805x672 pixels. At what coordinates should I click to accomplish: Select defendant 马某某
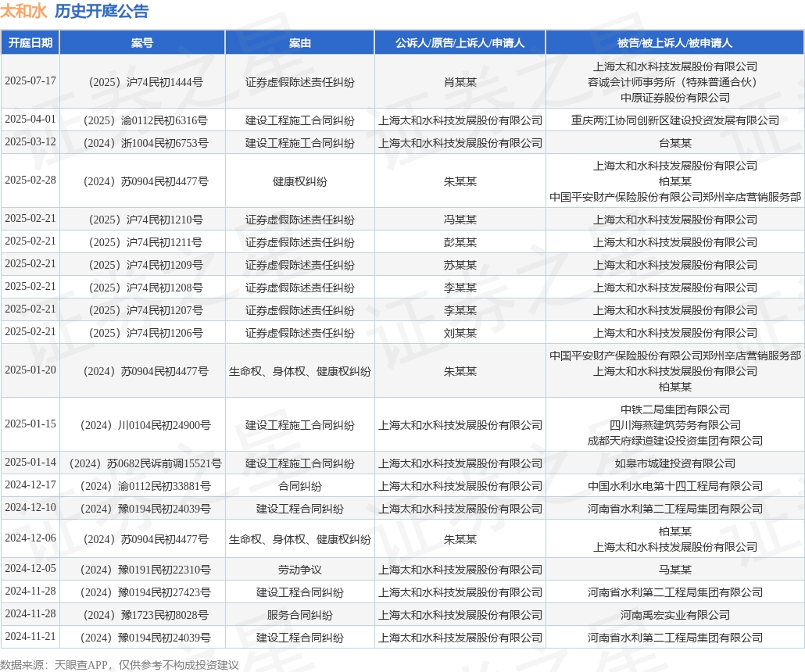click(675, 570)
